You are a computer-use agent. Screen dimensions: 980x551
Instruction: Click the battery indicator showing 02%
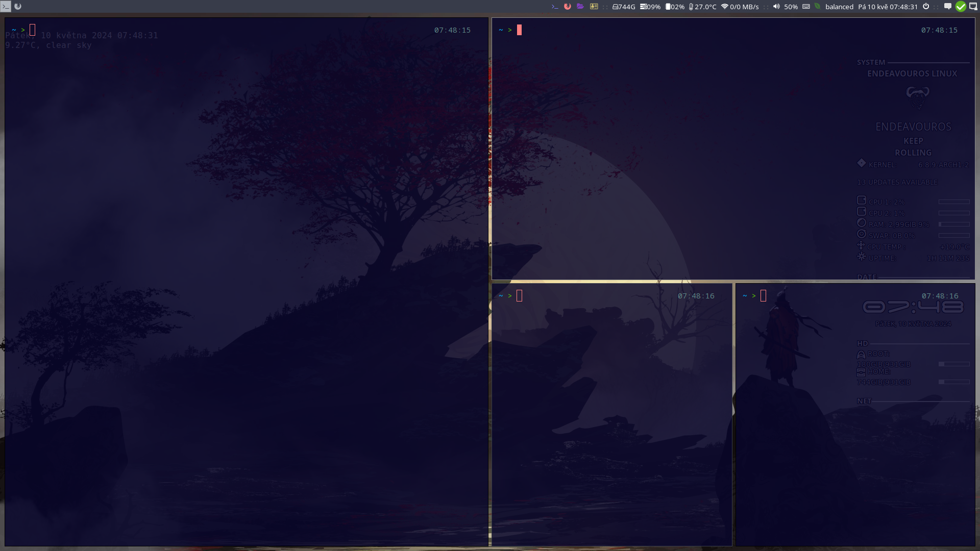click(x=674, y=6)
